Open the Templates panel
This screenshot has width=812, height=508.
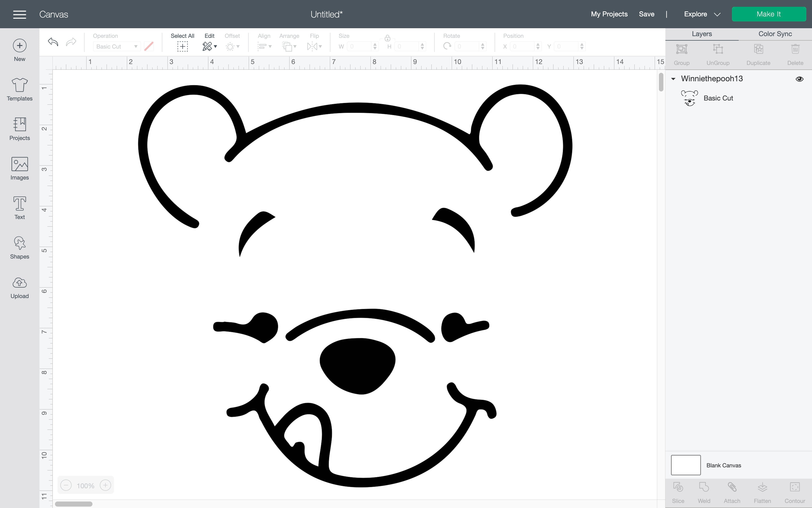[x=19, y=89]
